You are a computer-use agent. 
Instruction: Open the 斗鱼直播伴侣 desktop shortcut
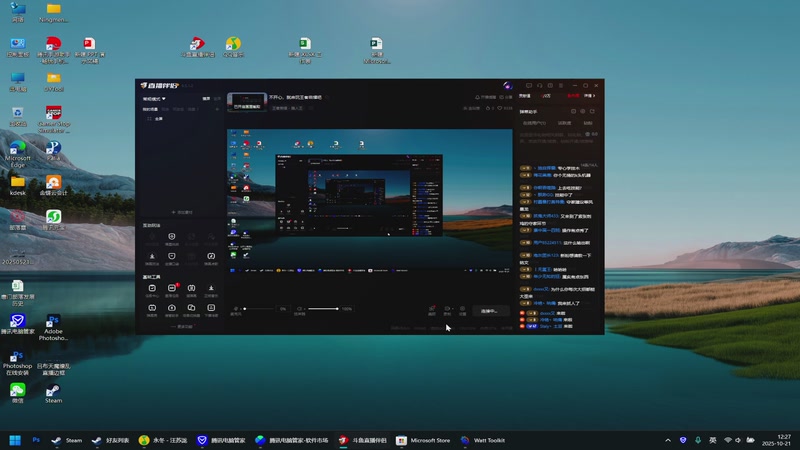coord(197,47)
